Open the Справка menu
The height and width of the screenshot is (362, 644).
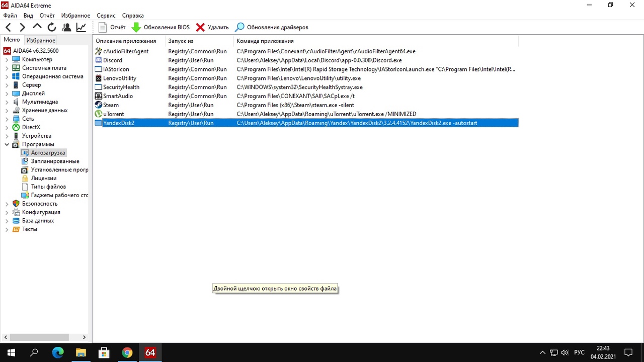[x=133, y=16]
